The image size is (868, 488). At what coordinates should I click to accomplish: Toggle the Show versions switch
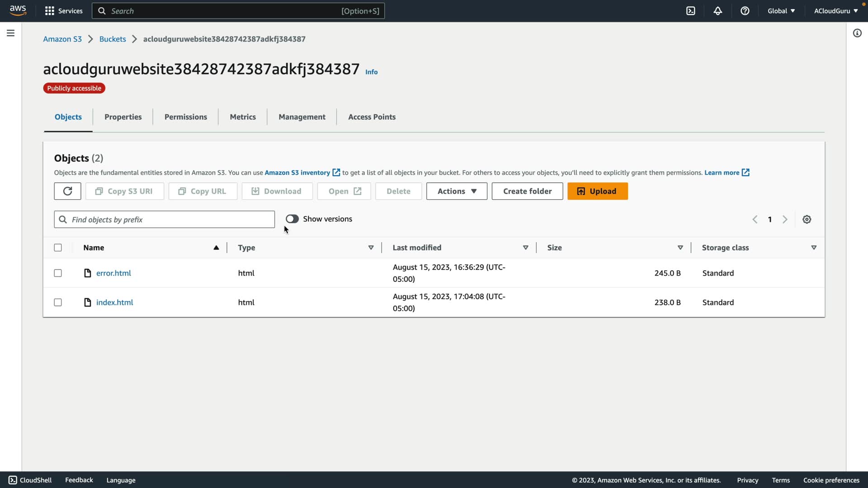pos(292,219)
